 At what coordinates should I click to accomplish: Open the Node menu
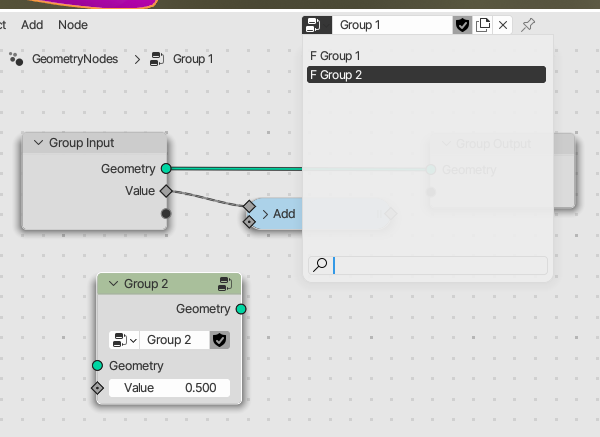coord(73,25)
